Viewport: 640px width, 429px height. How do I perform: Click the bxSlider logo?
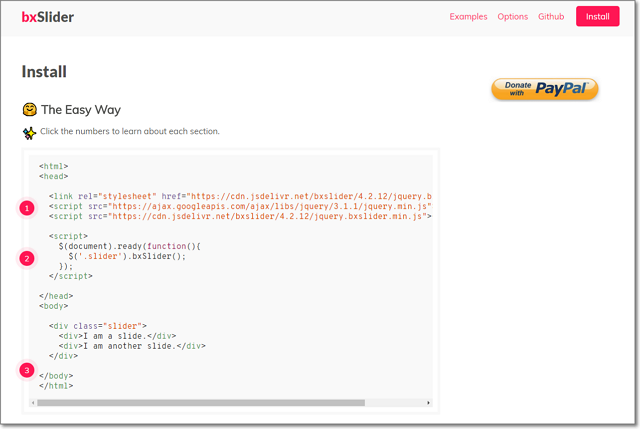pyautogui.click(x=48, y=17)
